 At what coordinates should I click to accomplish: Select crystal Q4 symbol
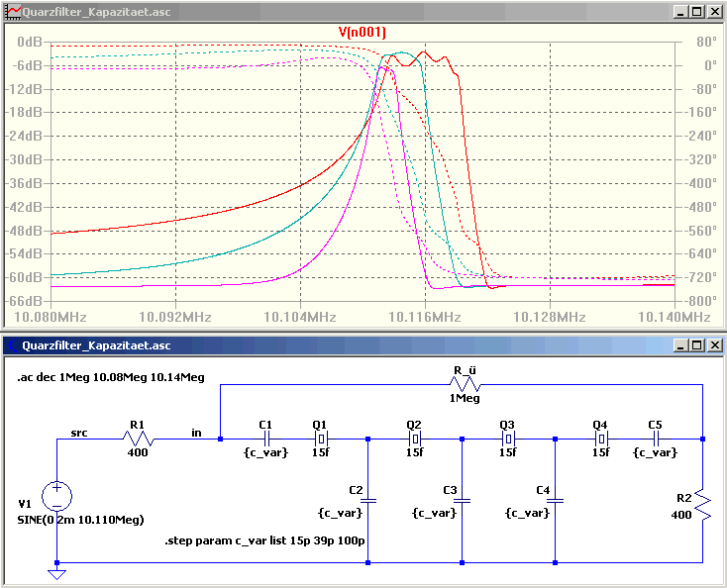pyautogui.click(x=601, y=439)
